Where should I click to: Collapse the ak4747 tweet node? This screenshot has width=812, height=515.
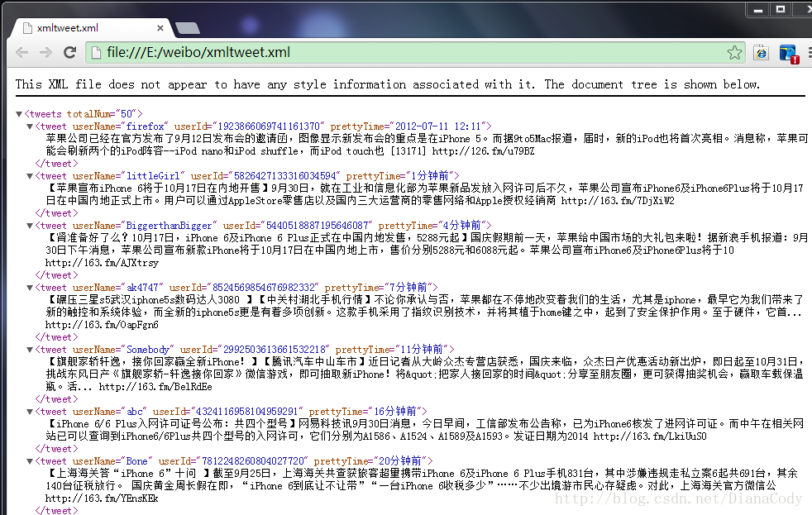coord(30,288)
